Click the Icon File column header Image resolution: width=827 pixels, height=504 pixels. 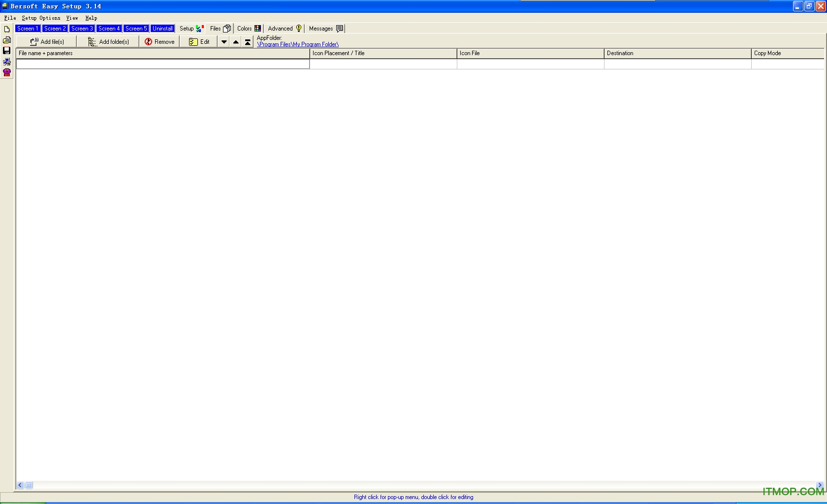(x=531, y=53)
